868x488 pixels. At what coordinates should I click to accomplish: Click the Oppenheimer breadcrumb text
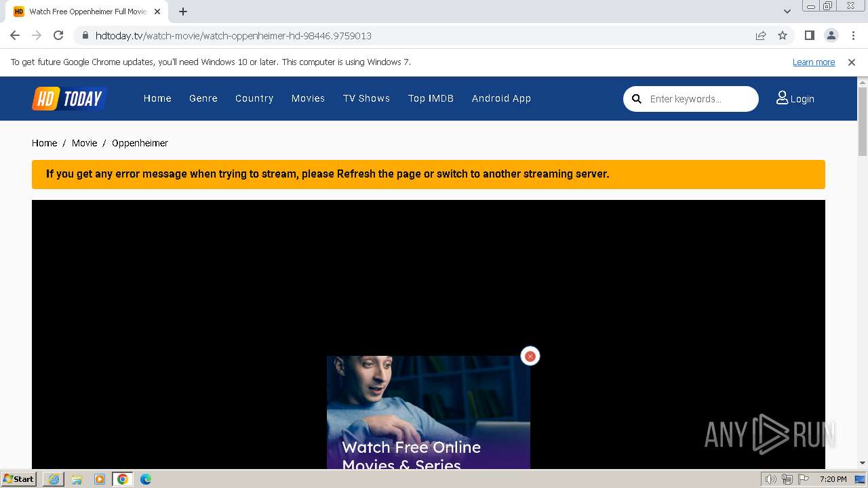[x=140, y=143]
